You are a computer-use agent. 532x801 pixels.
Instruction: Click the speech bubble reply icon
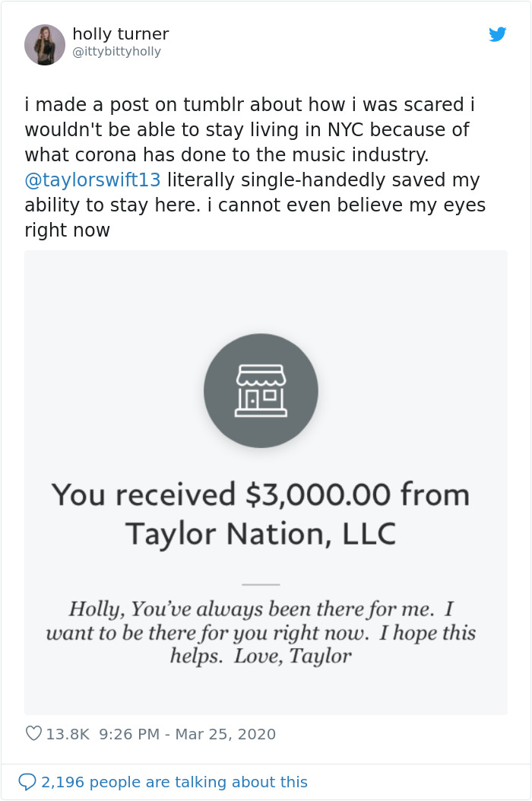click(x=28, y=781)
